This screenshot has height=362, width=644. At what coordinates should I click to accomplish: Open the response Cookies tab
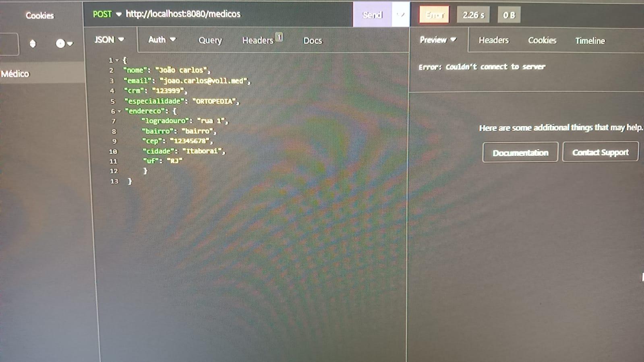coord(542,40)
